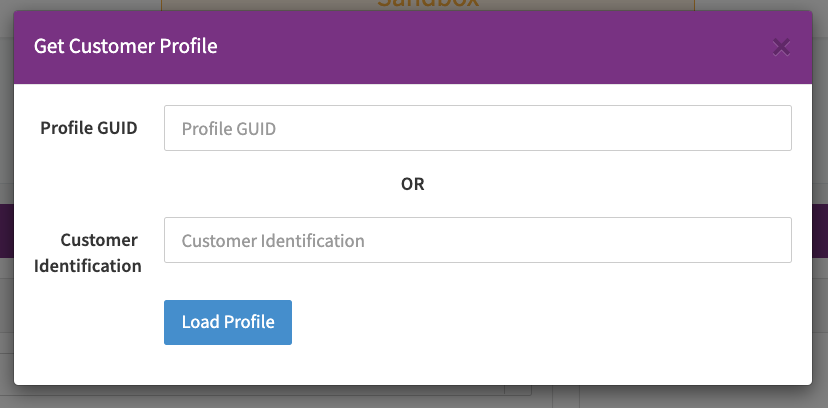Focus the Profile GUID input field
The width and height of the screenshot is (828, 408).
point(477,128)
